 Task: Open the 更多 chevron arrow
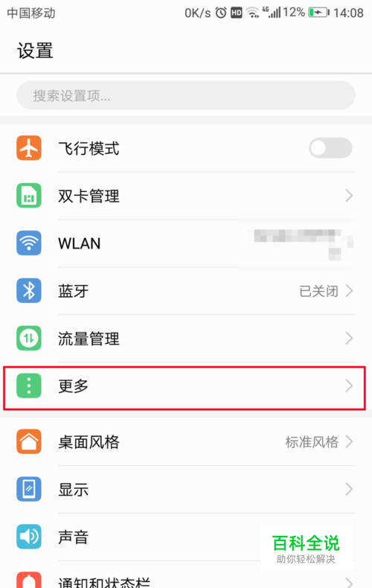point(349,386)
